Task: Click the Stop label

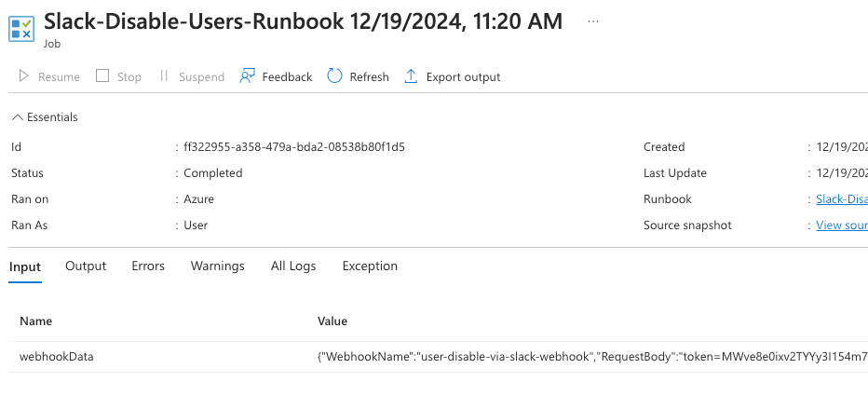Action: click(x=129, y=77)
